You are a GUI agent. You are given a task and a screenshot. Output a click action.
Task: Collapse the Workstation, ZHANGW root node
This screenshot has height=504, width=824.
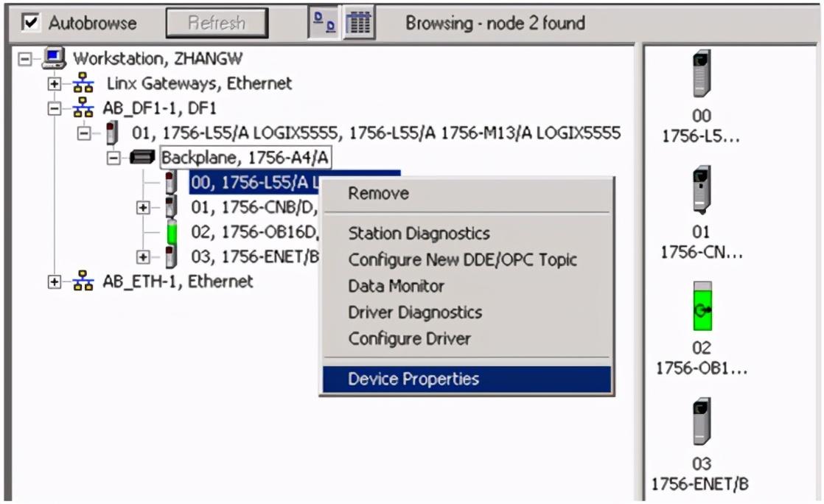click(24, 59)
